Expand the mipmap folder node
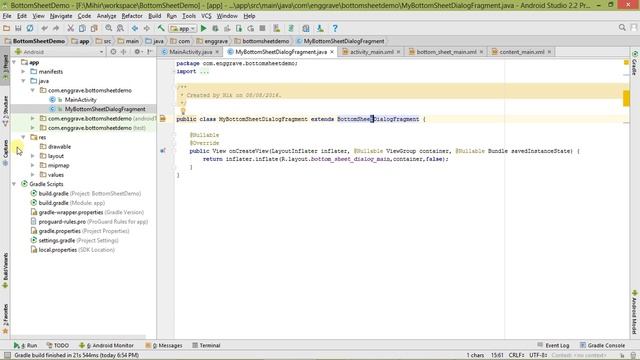 pyautogui.click(x=33, y=165)
